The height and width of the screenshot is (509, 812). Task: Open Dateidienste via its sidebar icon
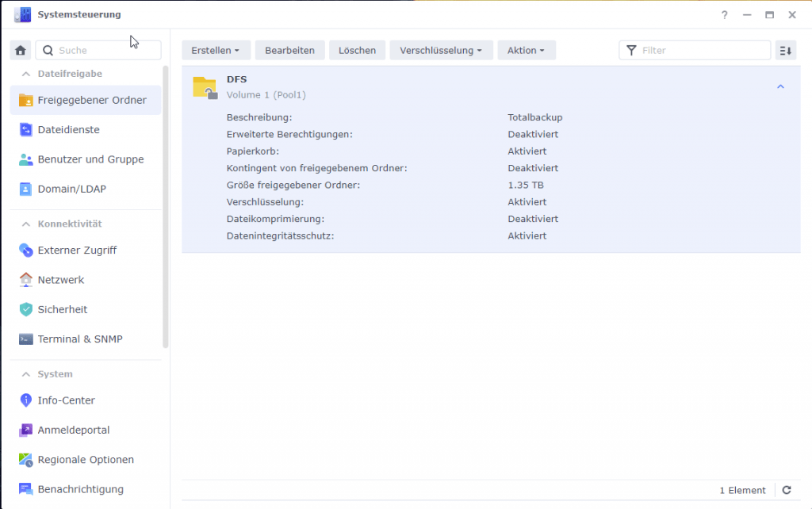27,129
